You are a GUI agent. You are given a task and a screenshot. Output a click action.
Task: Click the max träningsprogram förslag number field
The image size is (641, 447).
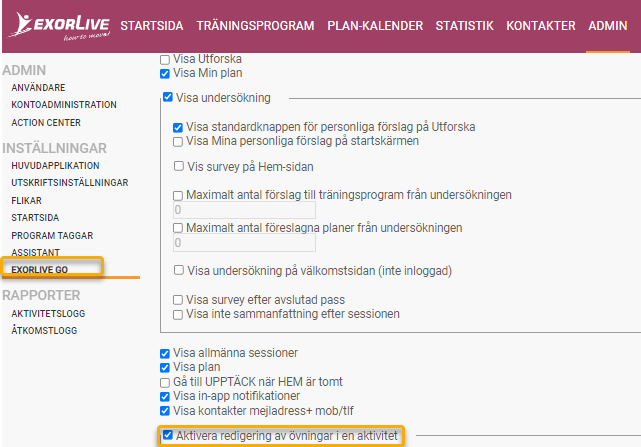pos(244,210)
